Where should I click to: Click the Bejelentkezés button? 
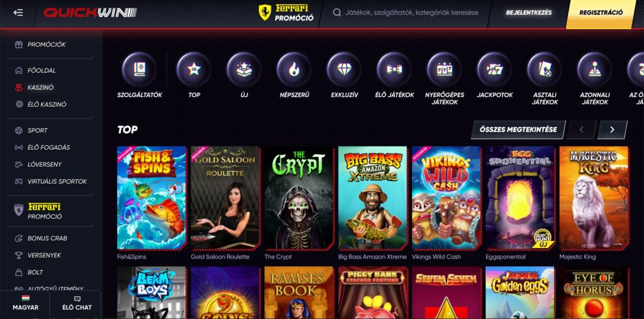(528, 13)
